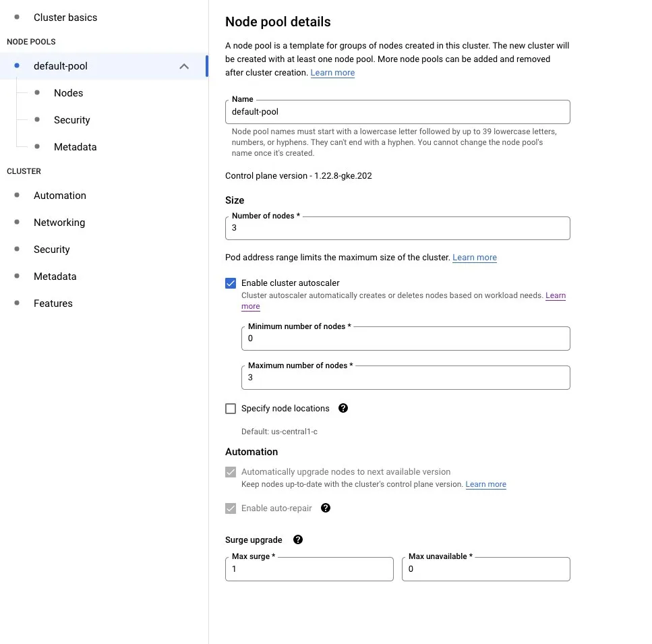
Task: Toggle Automatically upgrade nodes checkbox
Action: (231, 472)
